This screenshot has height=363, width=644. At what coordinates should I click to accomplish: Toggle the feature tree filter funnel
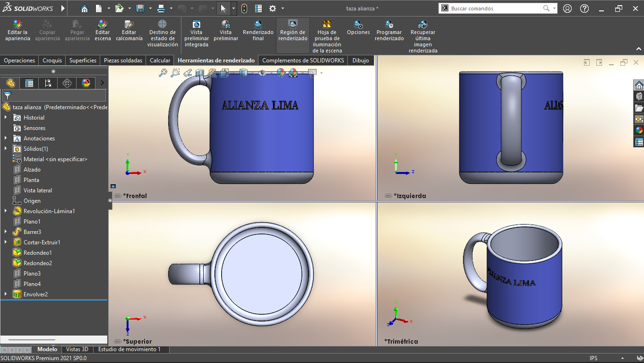8,95
